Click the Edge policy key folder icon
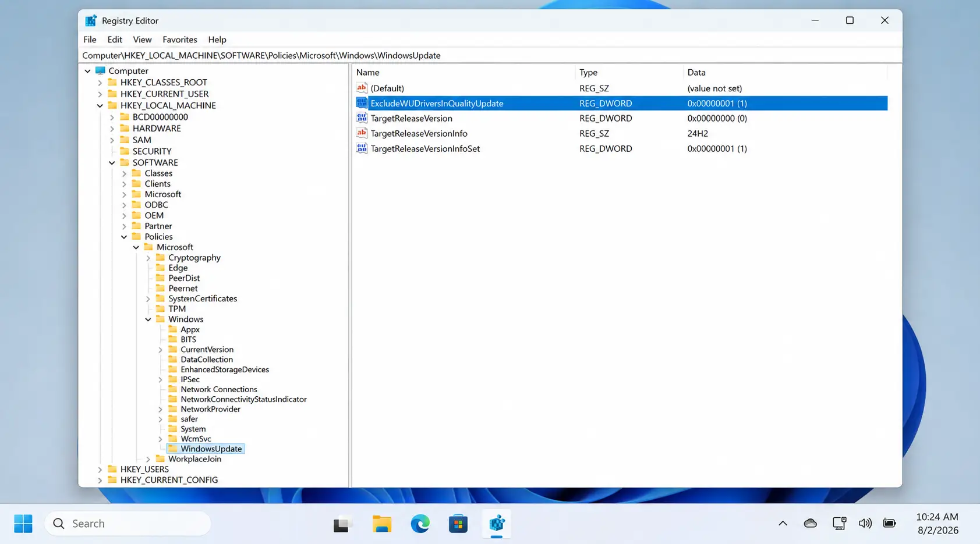Image resolution: width=980 pixels, height=544 pixels. (x=161, y=268)
